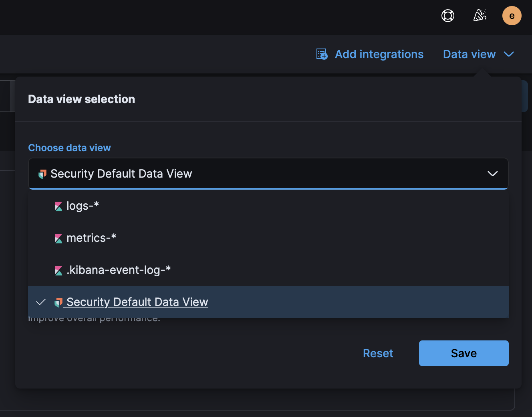Click Add integrations text link

(379, 54)
